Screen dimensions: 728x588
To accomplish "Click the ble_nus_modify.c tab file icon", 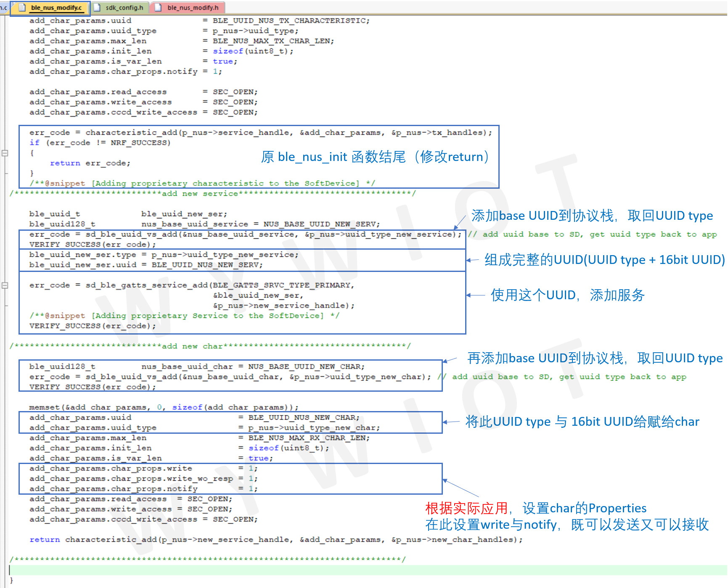I will (x=22, y=8).
